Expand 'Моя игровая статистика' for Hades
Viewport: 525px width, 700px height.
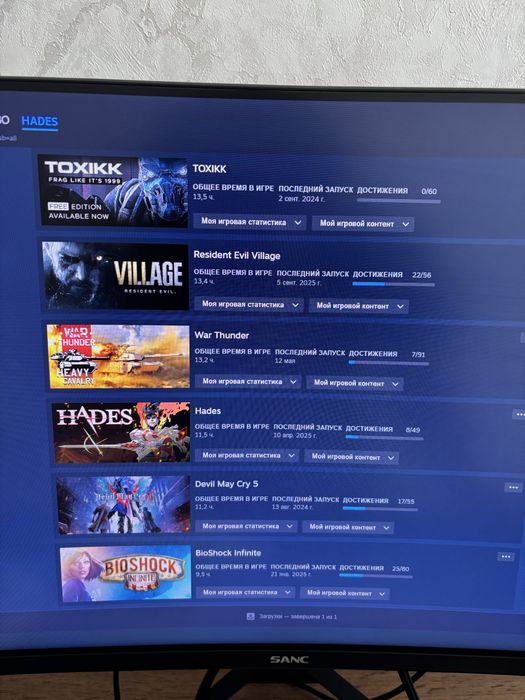coord(247,455)
